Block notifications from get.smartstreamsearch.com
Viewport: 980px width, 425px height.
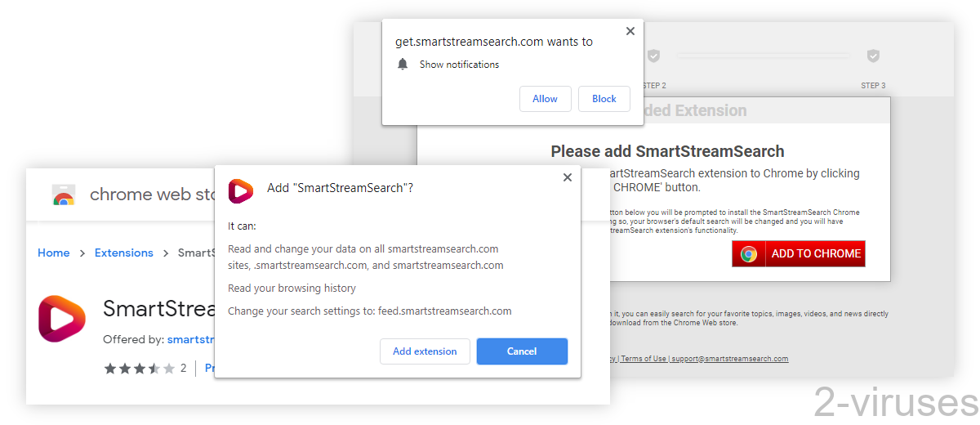[604, 99]
